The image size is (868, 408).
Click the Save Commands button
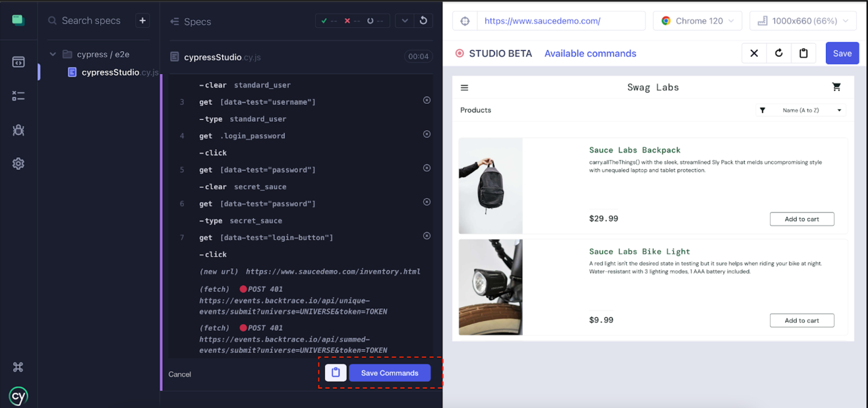pyautogui.click(x=390, y=373)
